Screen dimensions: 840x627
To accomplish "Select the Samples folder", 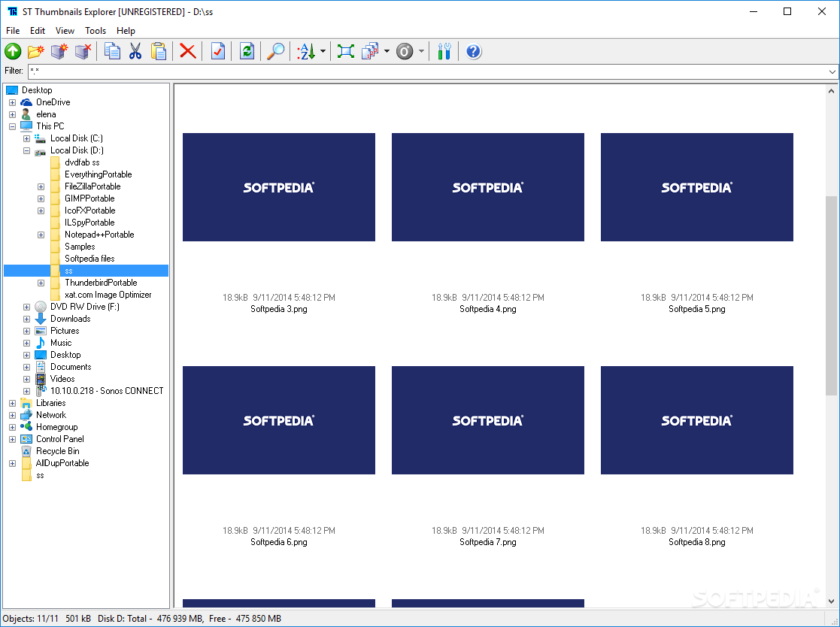I will tap(80, 247).
